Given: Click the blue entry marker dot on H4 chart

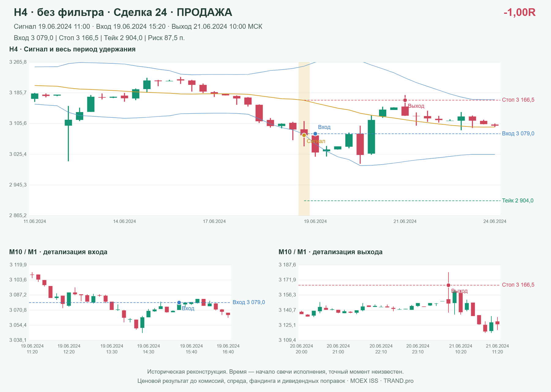Looking at the screenshot, I should 315,134.
